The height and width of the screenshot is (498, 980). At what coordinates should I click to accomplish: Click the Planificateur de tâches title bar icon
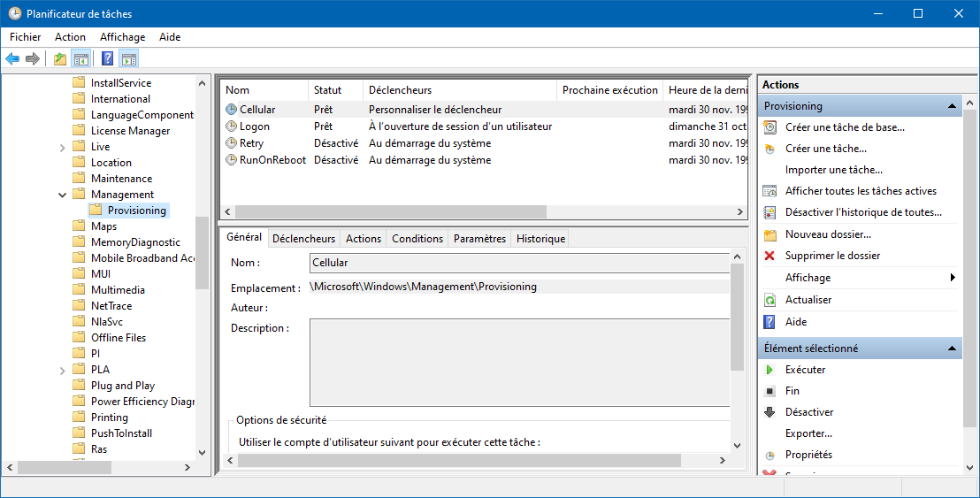pyautogui.click(x=15, y=13)
